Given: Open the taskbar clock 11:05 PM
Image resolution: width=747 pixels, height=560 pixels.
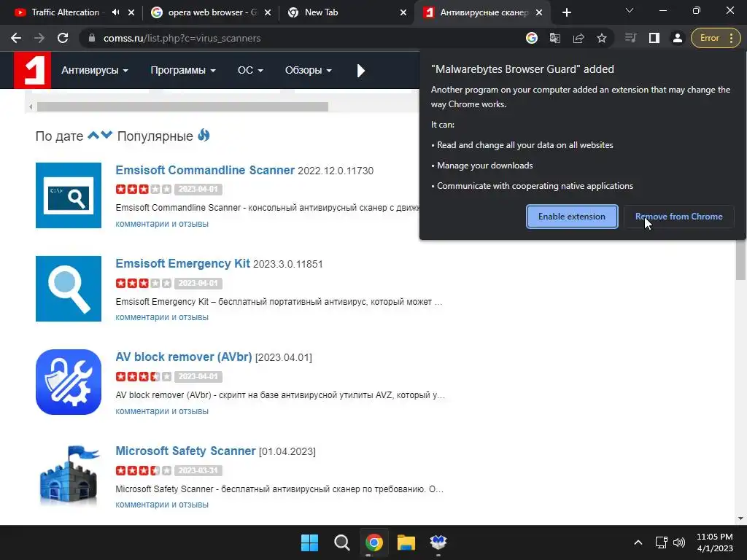Looking at the screenshot, I should 715,542.
